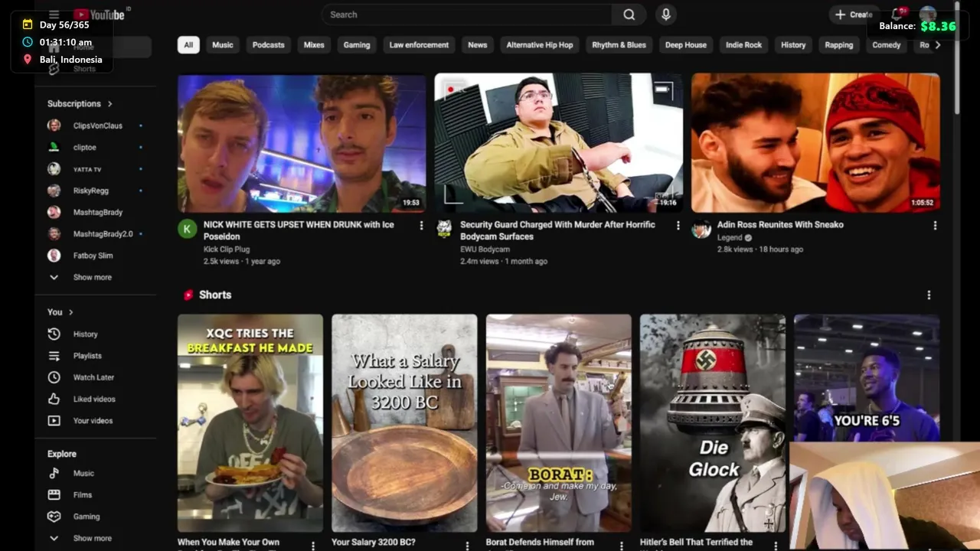Open the EWU Bodycam channel link
The height and width of the screenshot is (551, 980).
coord(485,249)
